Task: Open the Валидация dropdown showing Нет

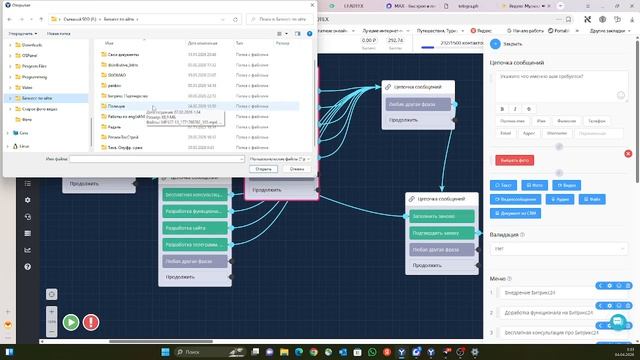Action: (x=559, y=249)
